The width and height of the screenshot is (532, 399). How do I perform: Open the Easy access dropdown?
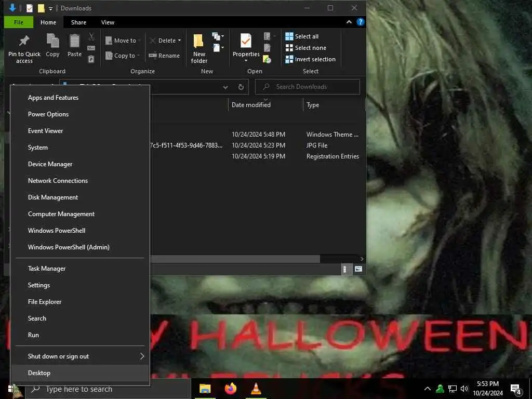[x=218, y=48]
